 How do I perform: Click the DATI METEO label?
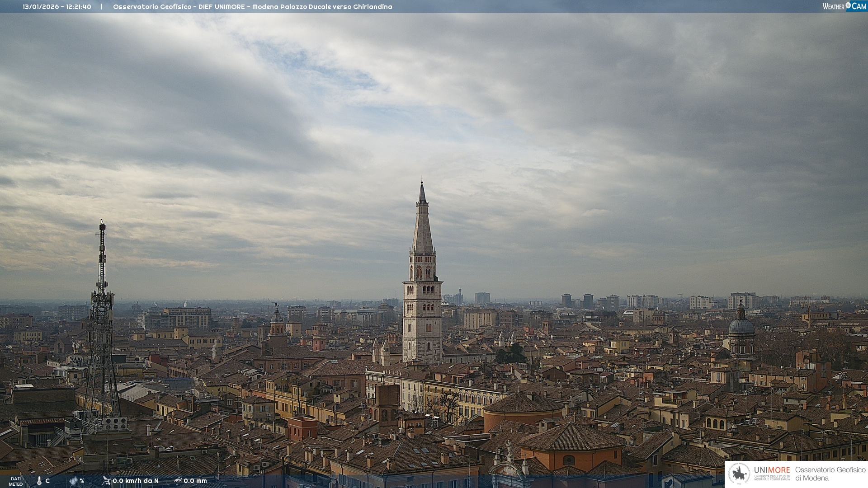(16, 481)
